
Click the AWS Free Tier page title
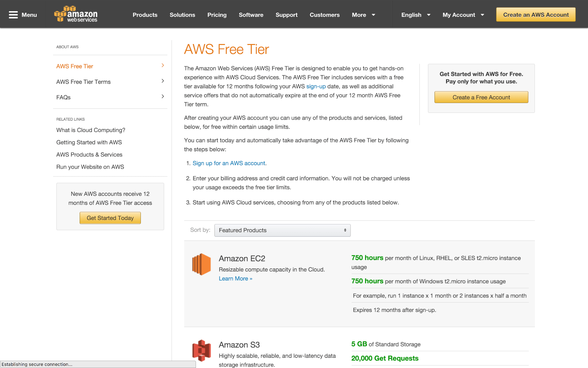point(227,49)
